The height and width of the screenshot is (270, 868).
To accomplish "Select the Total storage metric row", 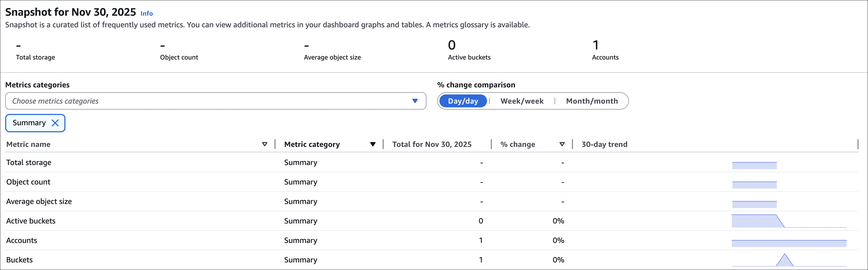I will tap(29, 163).
